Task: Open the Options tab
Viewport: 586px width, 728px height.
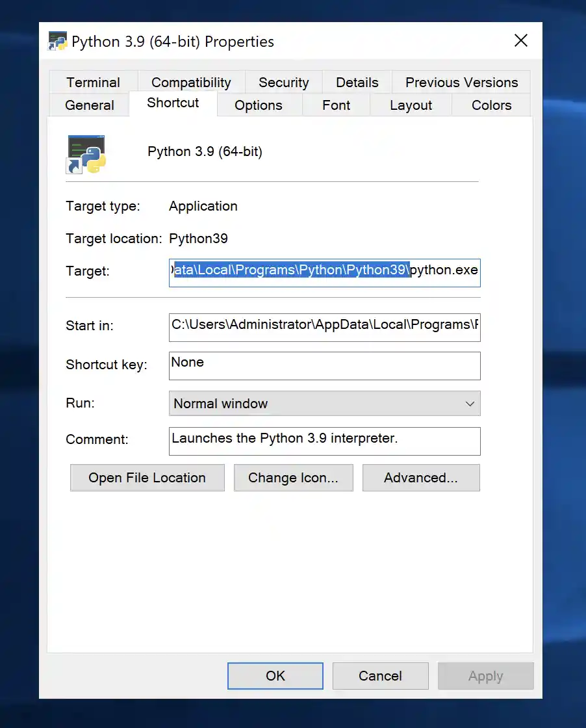Action: pyautogui.click(x=259, y=105)
